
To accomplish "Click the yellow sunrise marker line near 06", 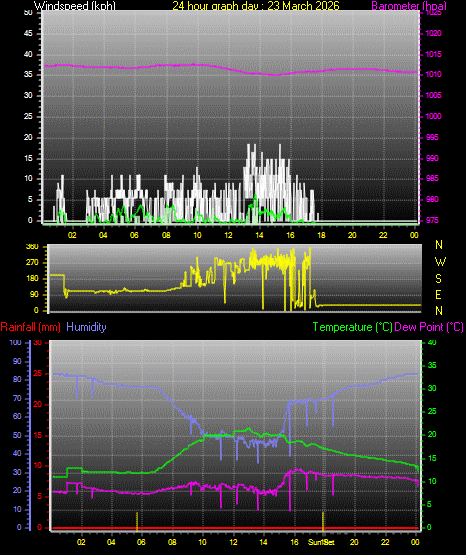I will (137, 521).
